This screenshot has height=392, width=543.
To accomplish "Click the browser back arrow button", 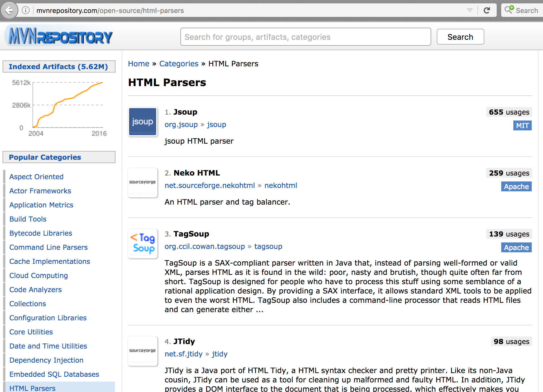I will [x=9, y=10].
